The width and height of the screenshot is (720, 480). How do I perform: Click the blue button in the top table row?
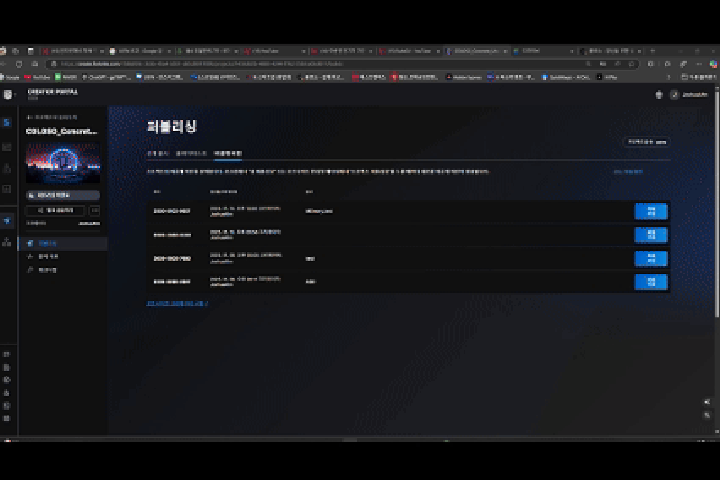[x=651, y=211]
